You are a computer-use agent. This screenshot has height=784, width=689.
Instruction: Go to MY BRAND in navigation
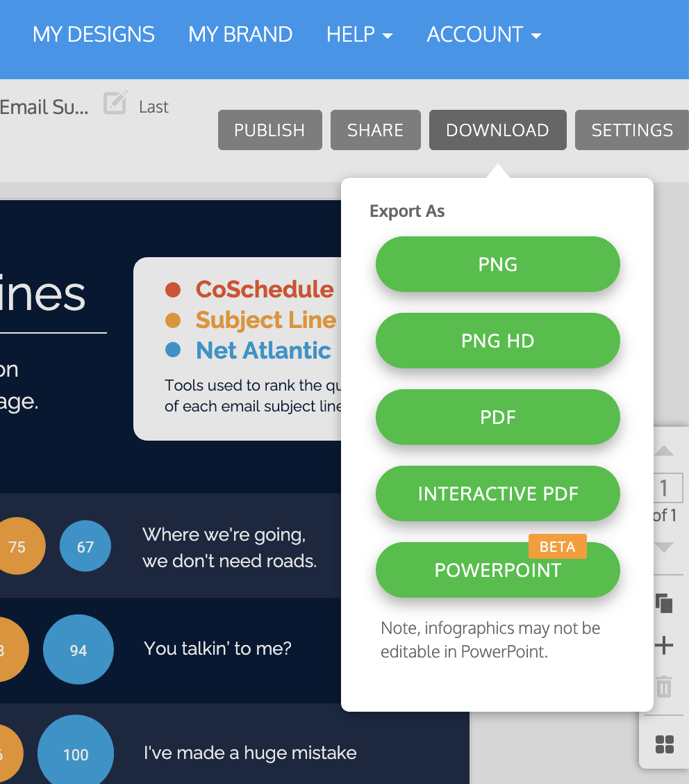pos(240,34)
